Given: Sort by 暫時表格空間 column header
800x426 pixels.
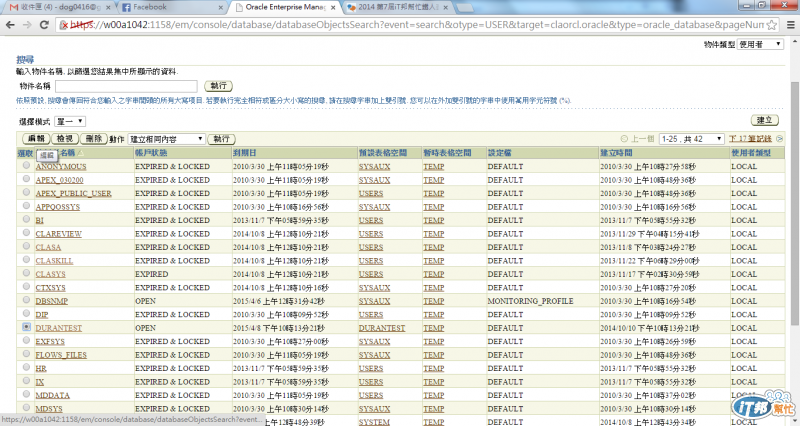Looking at the screenshot, I should [x=447, y=153].
